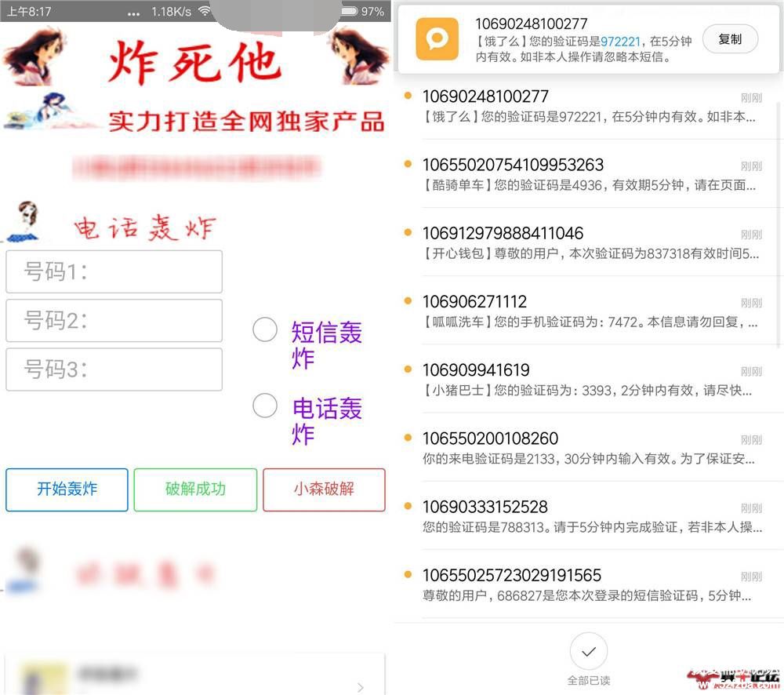784x695 pixels.
Task: Open message from sender 1065502572302919​1565
Action: pyautogui.click(x=590, y=585)
